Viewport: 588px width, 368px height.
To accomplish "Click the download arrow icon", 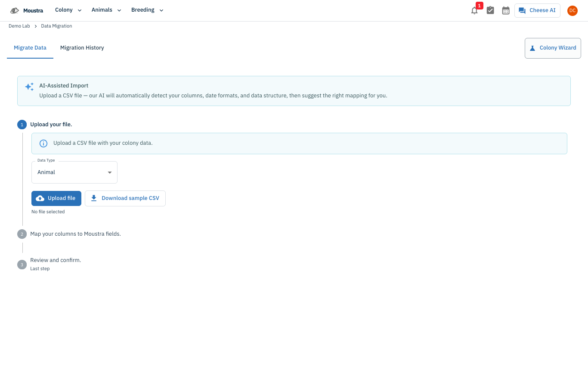I will [x=94, y=198].
